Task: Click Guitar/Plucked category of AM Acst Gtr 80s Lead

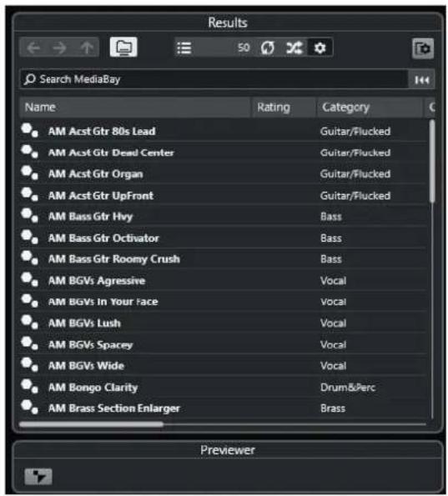Action: 355,131
